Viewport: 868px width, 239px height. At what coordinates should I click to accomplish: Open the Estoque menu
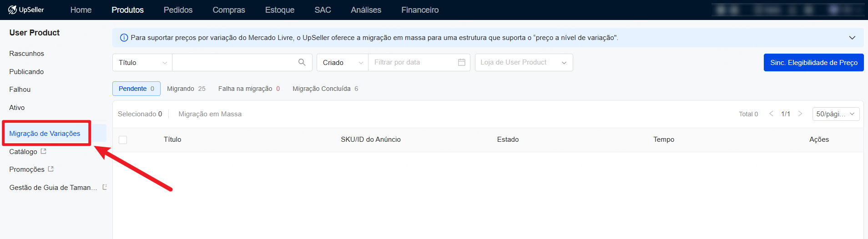click(280, 10)
